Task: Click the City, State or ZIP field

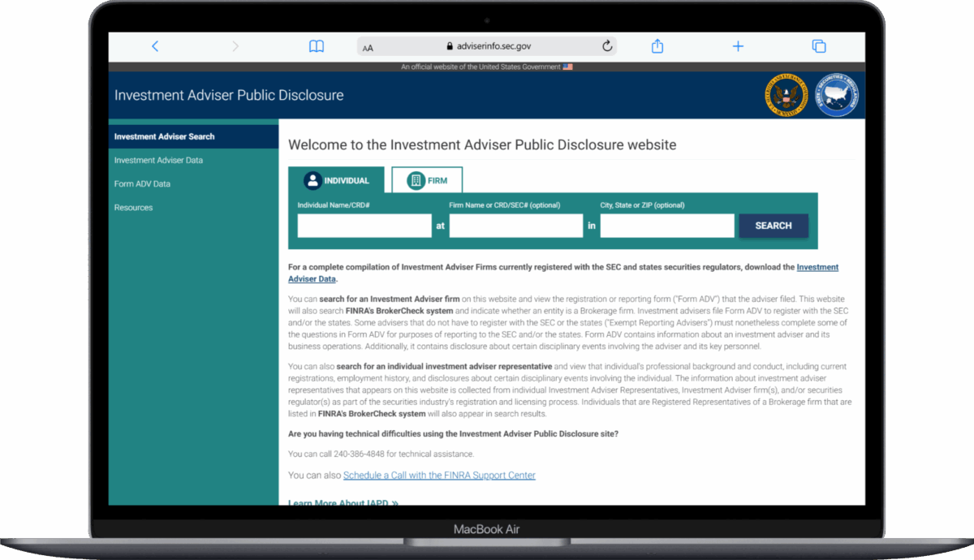Action: click(x=666, y=225)
